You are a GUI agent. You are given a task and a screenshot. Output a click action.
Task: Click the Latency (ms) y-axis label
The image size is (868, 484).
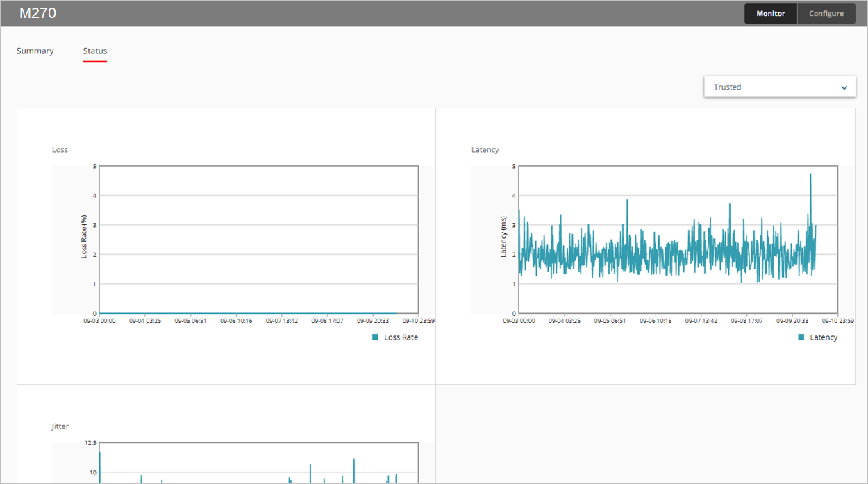click(x=504, y=237)
